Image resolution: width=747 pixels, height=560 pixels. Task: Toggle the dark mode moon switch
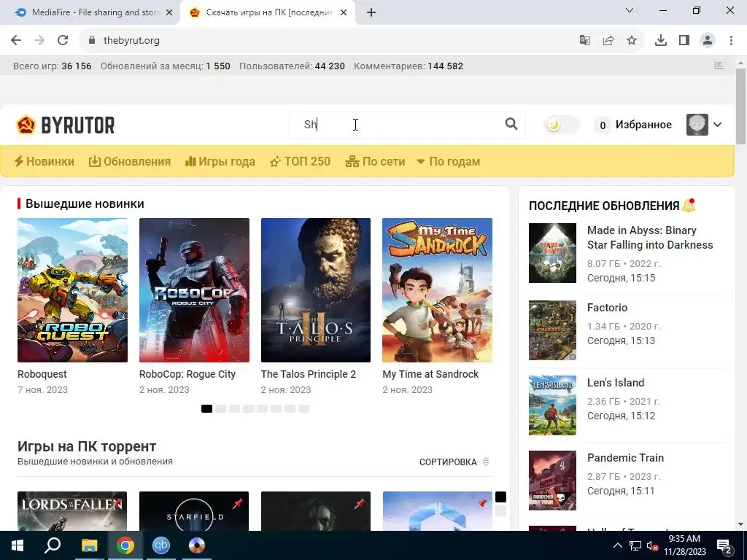561,125
